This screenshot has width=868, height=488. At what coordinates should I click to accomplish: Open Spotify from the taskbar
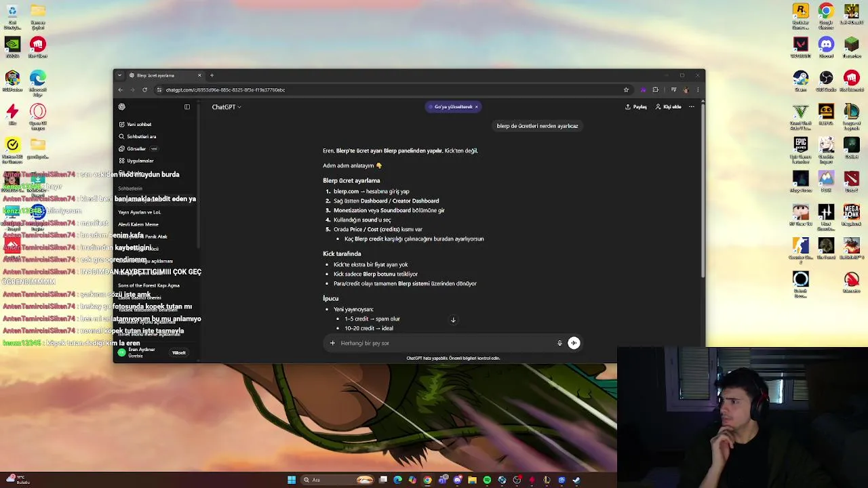pyautogui.click(x=487, y=480)
